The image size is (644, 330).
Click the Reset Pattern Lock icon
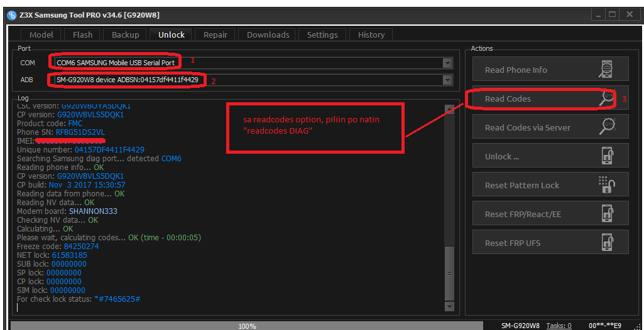(x=607, y=185)
